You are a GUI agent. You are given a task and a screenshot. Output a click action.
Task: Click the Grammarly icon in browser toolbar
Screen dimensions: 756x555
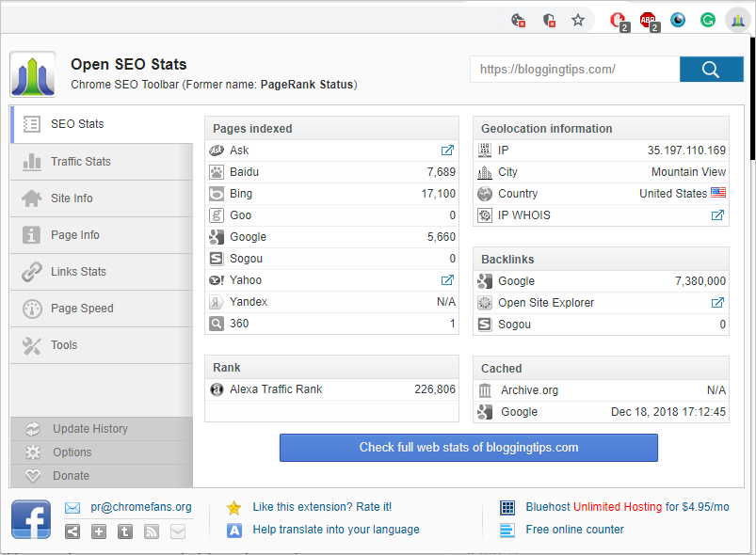pos(707,19)
